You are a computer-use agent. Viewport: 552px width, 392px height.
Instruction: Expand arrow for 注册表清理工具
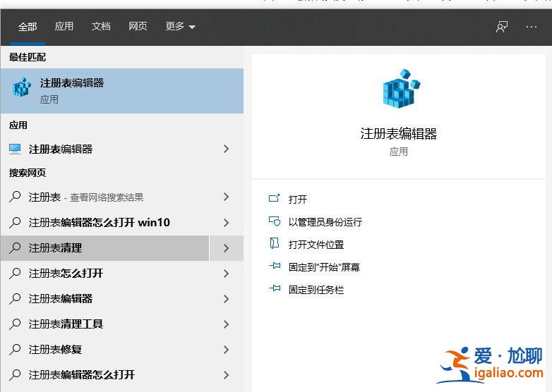[x=227, y=324]
